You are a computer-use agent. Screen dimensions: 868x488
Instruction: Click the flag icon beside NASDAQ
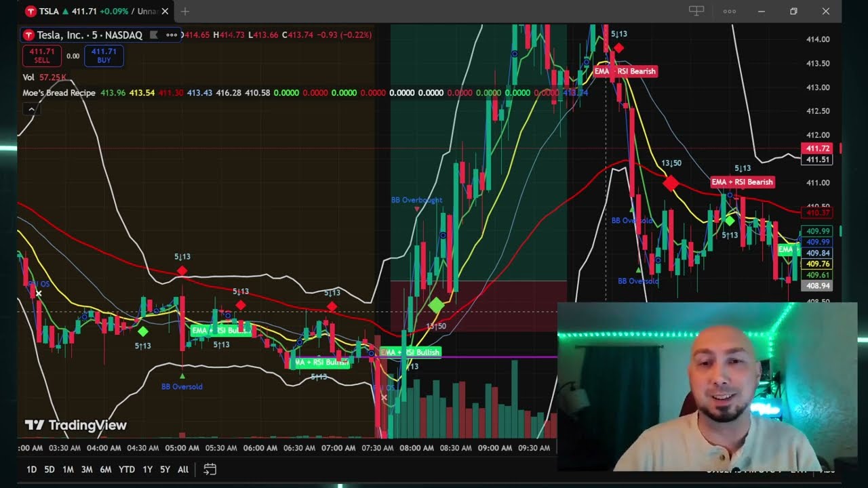(154, 35)
